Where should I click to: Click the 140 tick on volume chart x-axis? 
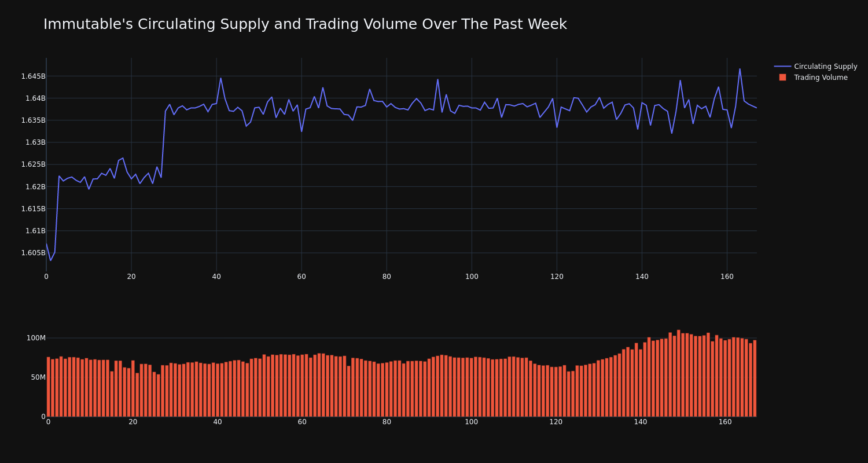pos(641,422)
